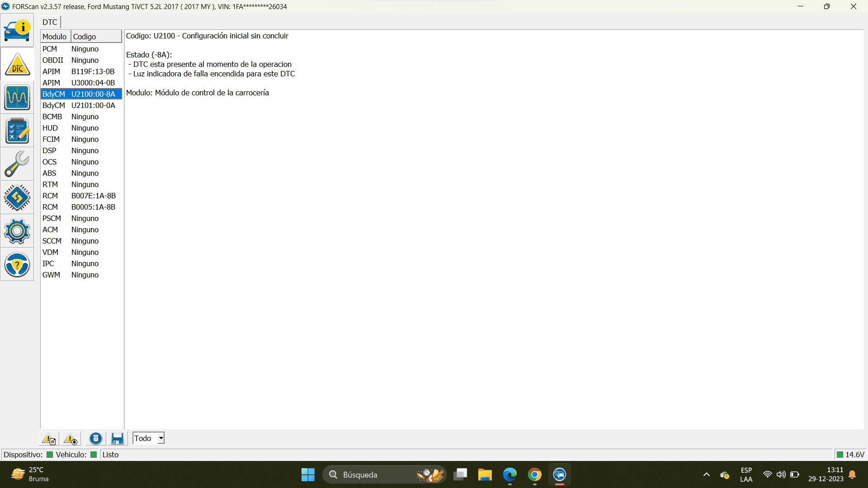Open File Explorer from the taskbar
This screenshot has height=488, width=868.
(x=485, y=474)
